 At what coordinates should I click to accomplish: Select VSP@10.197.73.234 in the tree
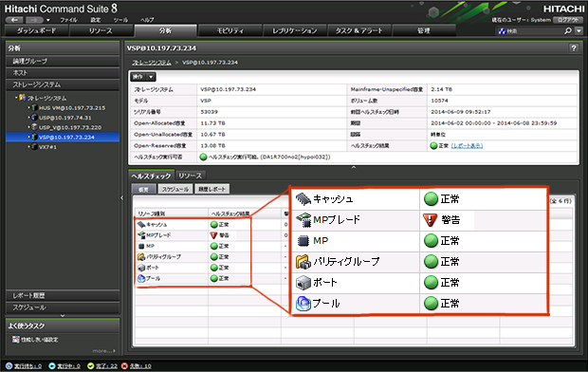tap(66, 137)
